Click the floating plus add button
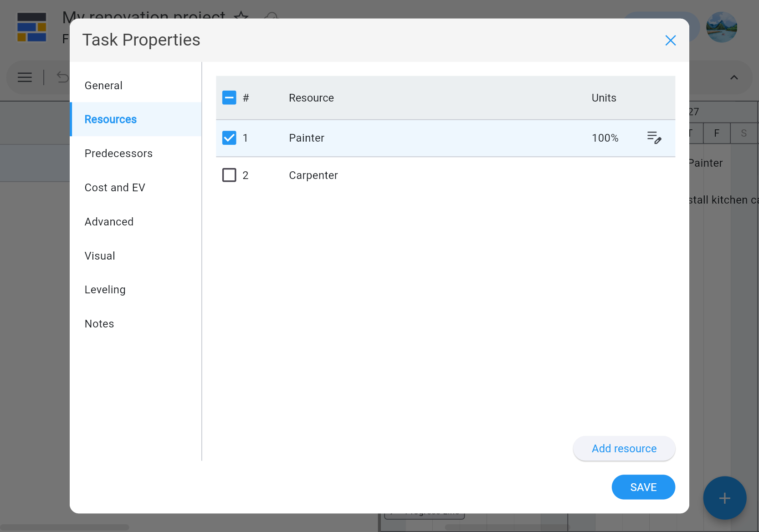This screenshot has height=532, width=759. point(724,498)
